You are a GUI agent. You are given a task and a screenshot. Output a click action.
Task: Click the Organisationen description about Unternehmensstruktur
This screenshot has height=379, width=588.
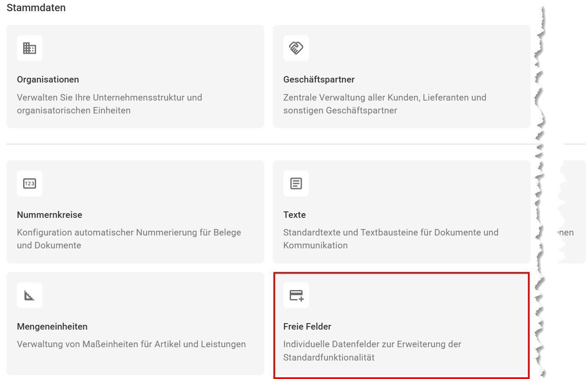(109, 104)
